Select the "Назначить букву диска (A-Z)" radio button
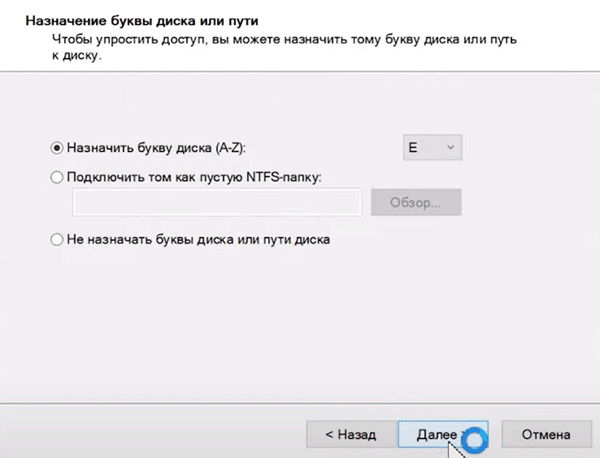600x458 pixels. click(57, 148)
